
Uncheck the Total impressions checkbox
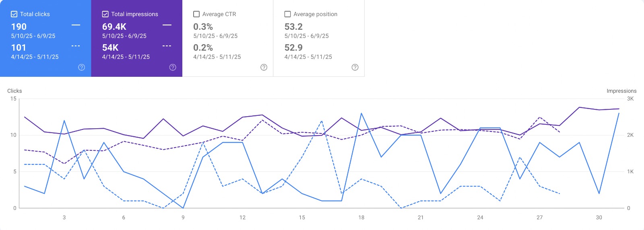pos(105,14)
